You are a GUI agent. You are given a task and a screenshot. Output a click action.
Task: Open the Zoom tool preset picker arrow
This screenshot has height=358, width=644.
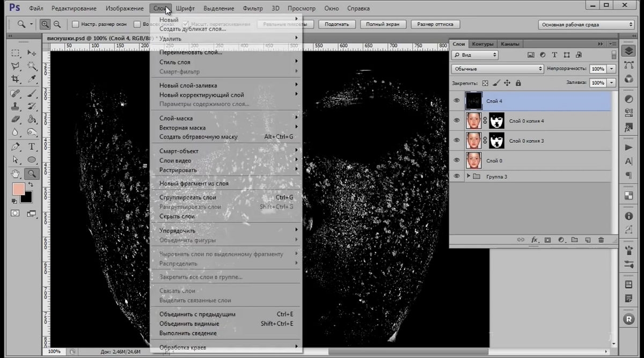click(31, 24)
